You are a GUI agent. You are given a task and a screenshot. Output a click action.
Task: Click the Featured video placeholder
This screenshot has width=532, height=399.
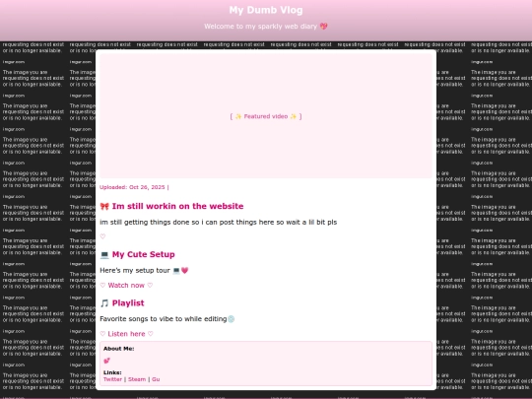266,116
